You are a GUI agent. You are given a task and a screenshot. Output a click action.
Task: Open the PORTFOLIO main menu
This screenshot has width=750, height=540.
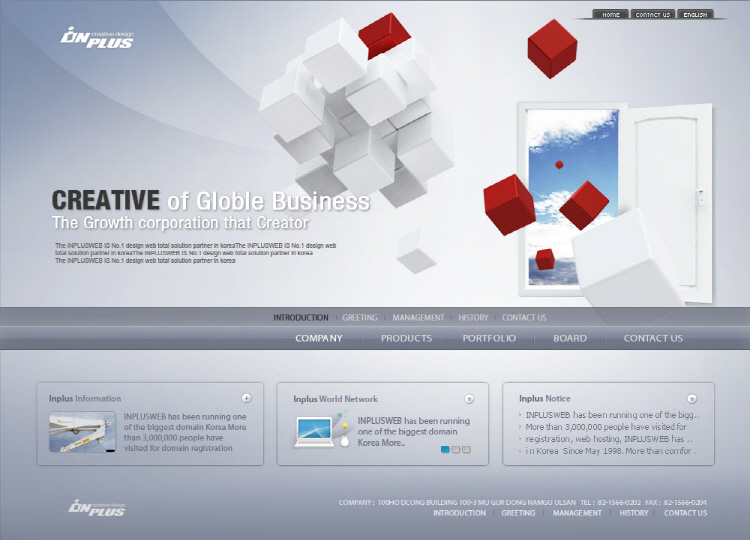(489, 338)
